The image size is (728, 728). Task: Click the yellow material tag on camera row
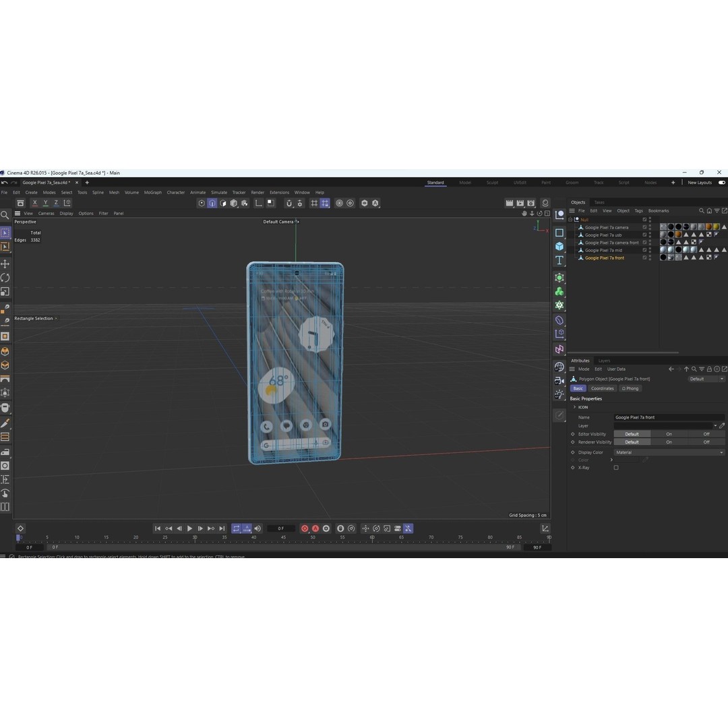tap(716, 227)
